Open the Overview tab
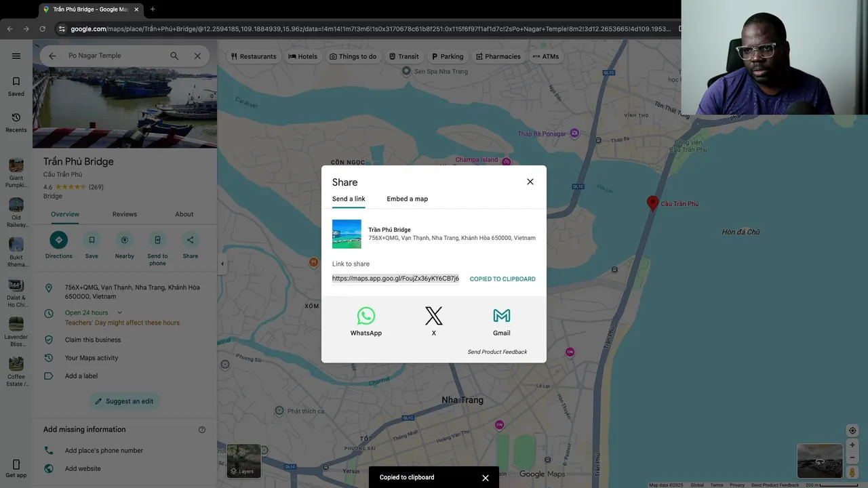Viewport: 868px width, 488px height. coord(65,214)
